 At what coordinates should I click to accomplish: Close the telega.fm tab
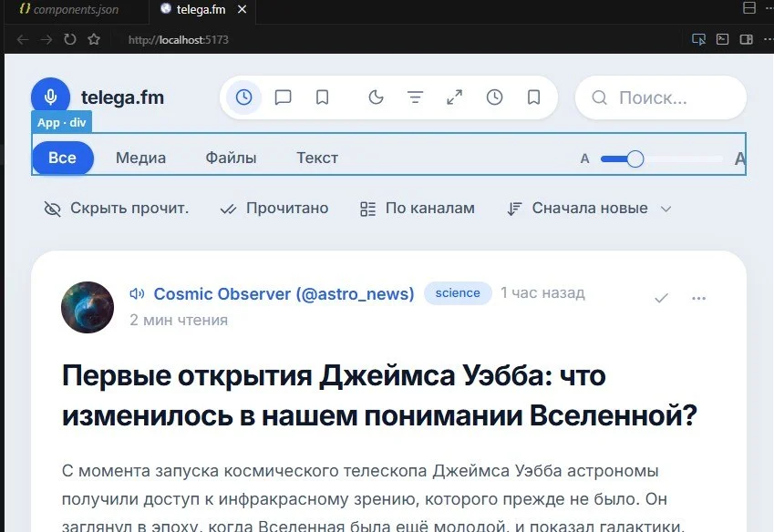tap(242, 9)
